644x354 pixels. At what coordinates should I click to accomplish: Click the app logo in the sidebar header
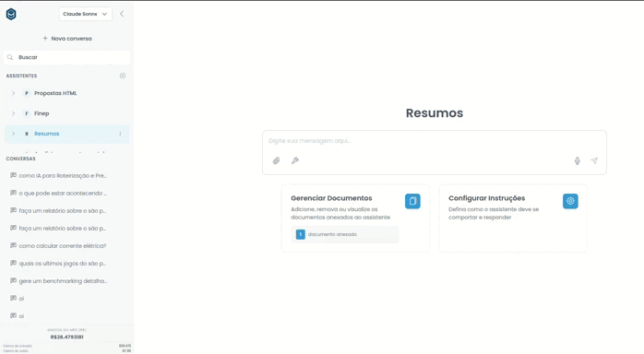click(x=11, y=14)
